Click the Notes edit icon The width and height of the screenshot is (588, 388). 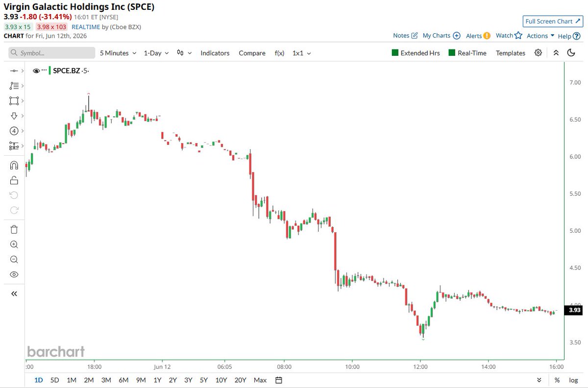(x=415, y=35)
